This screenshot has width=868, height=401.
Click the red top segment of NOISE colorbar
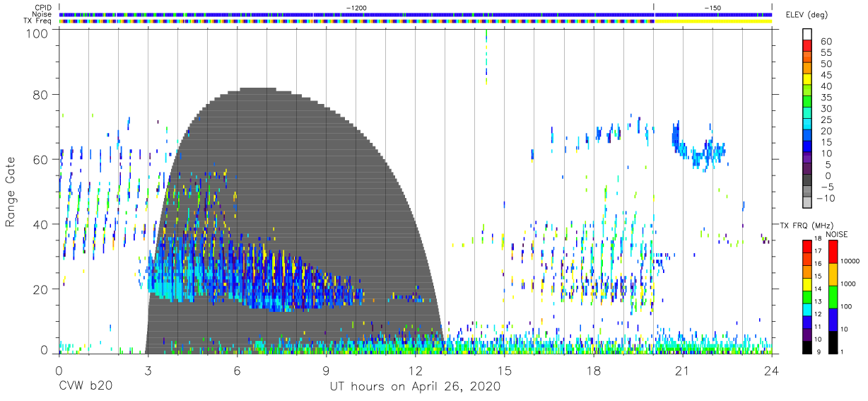pyautogui.click(x=833, y=251)
